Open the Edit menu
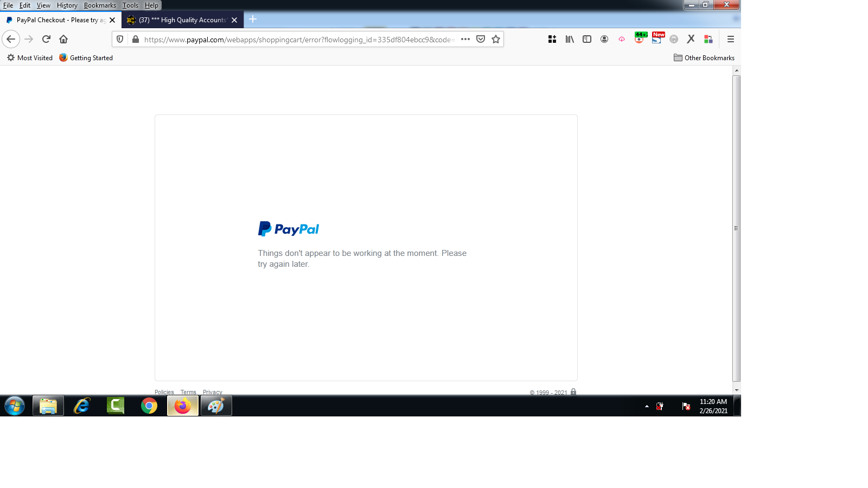Image resolution: width=868 pixels, height=488 pixels. point(25,5)
